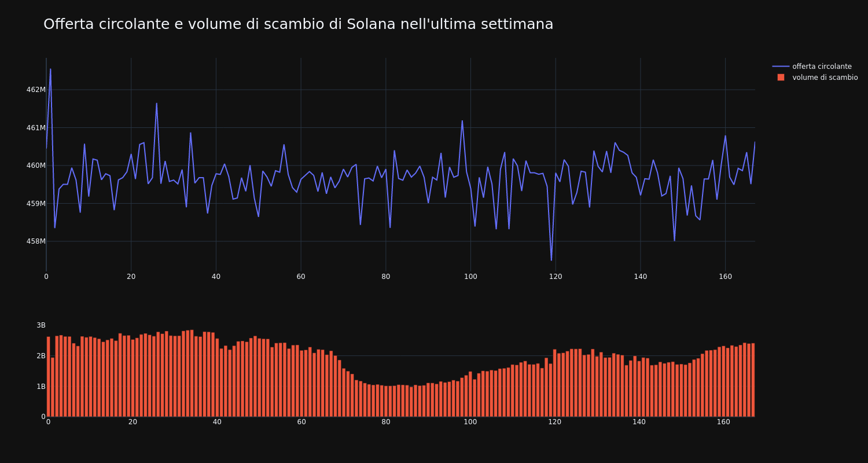The width and height of the screenshot is (868, 463).
Task: Click the 458M y-axis label
Action: tap(36, 241)
